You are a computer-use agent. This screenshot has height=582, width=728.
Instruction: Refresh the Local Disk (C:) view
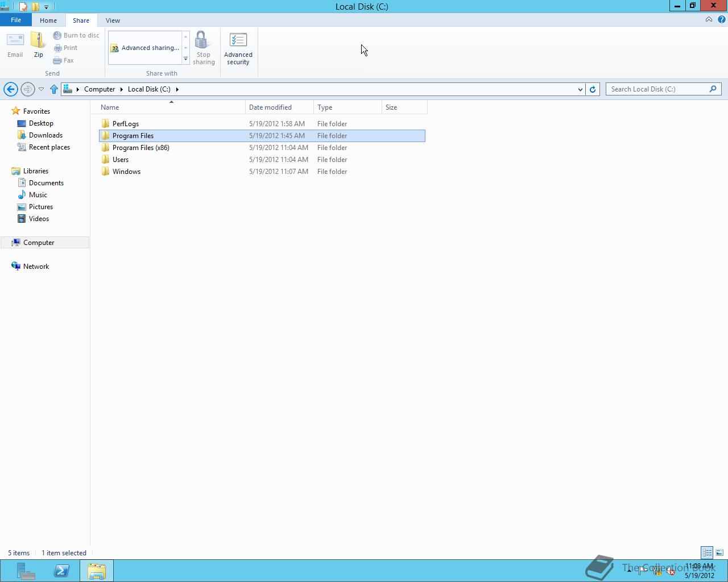[x=593, y=89]
